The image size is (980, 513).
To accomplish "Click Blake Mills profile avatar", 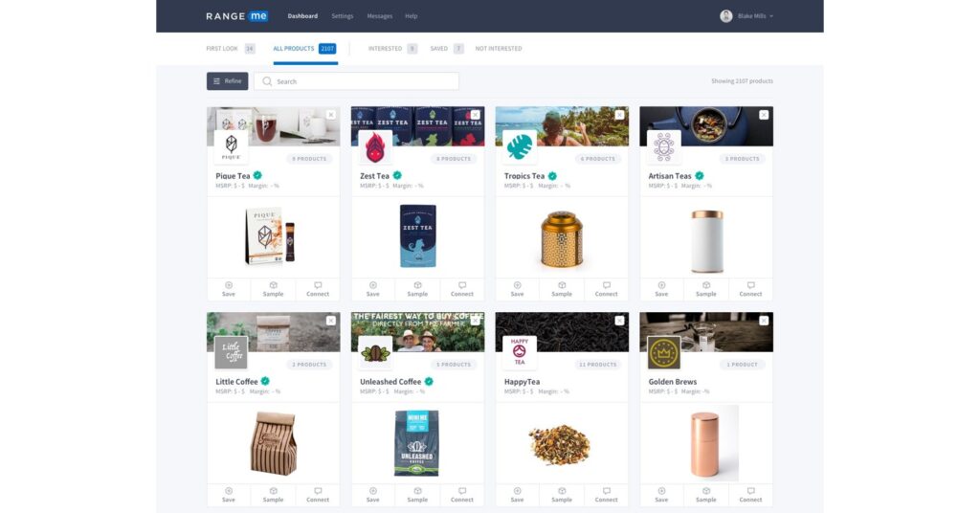I will click(x=725, y=16).
